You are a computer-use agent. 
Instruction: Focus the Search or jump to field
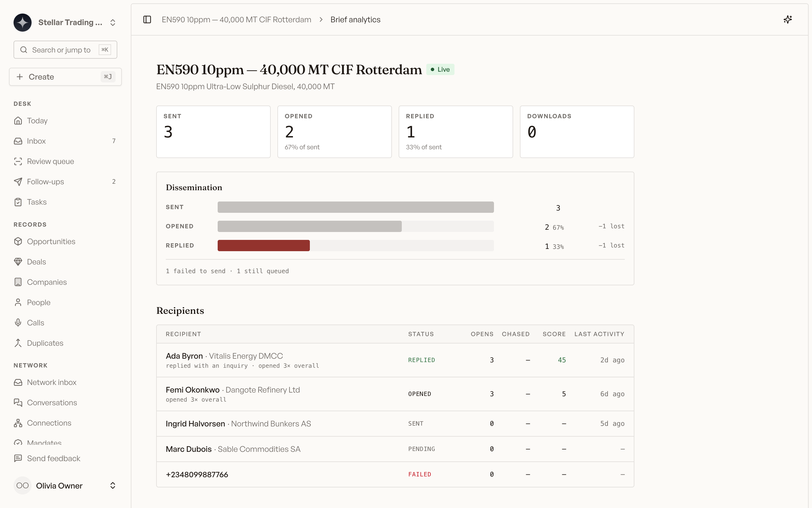pyautogui.click(x=65, y=50)
